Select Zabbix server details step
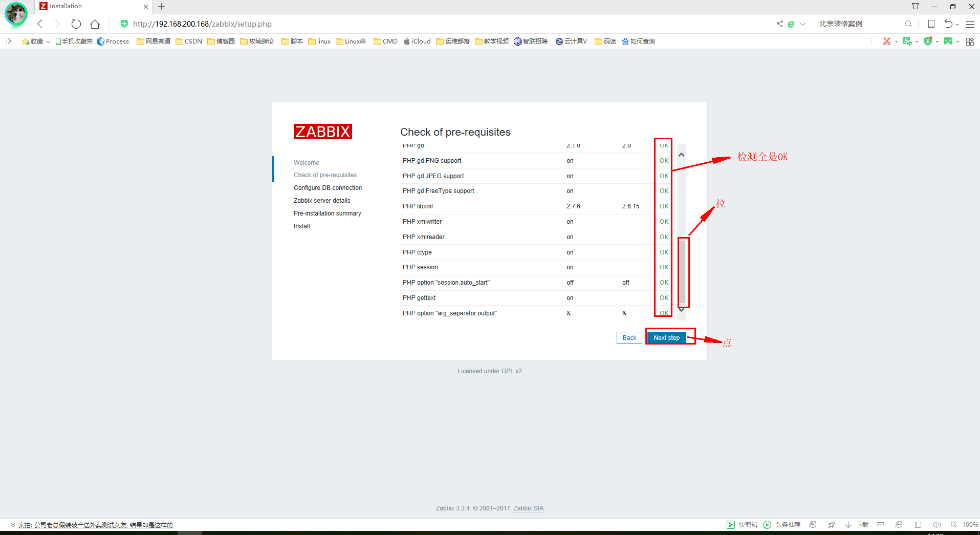980x535 pixels. click(322, 201)
